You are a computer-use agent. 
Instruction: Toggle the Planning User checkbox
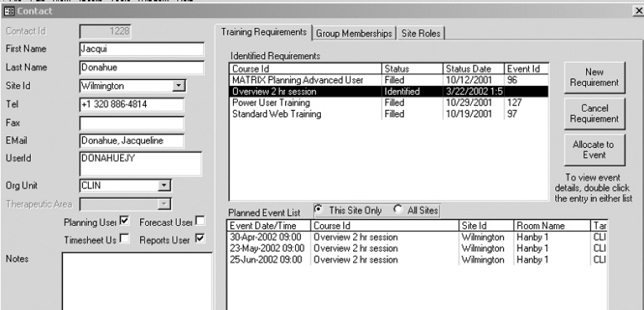click(124, 221)
